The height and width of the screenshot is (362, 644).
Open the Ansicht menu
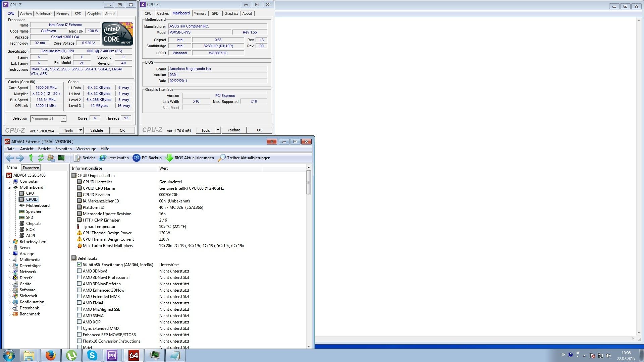pyautogui.click(x=27, y=149)
